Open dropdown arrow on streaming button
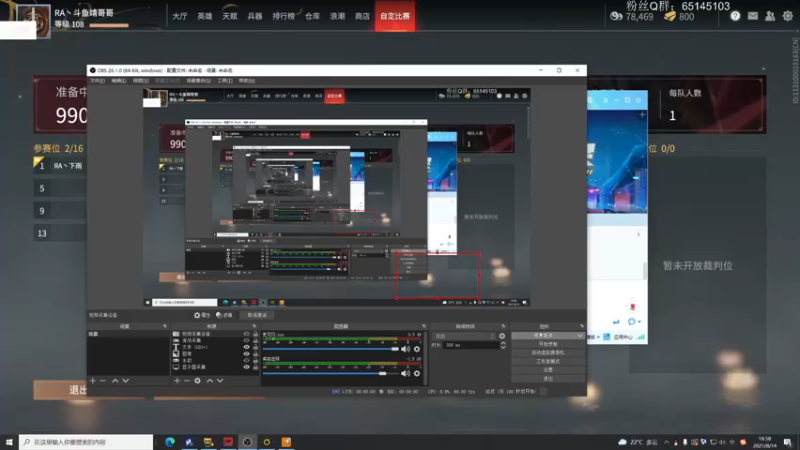Viewport: 800px width, 450px height. tap(580, 336)
